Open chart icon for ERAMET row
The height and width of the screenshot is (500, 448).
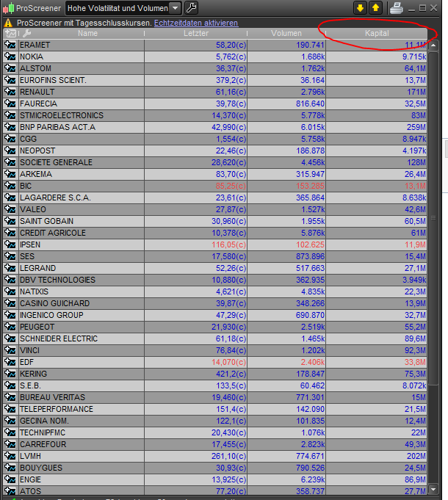tap(10, 45)
